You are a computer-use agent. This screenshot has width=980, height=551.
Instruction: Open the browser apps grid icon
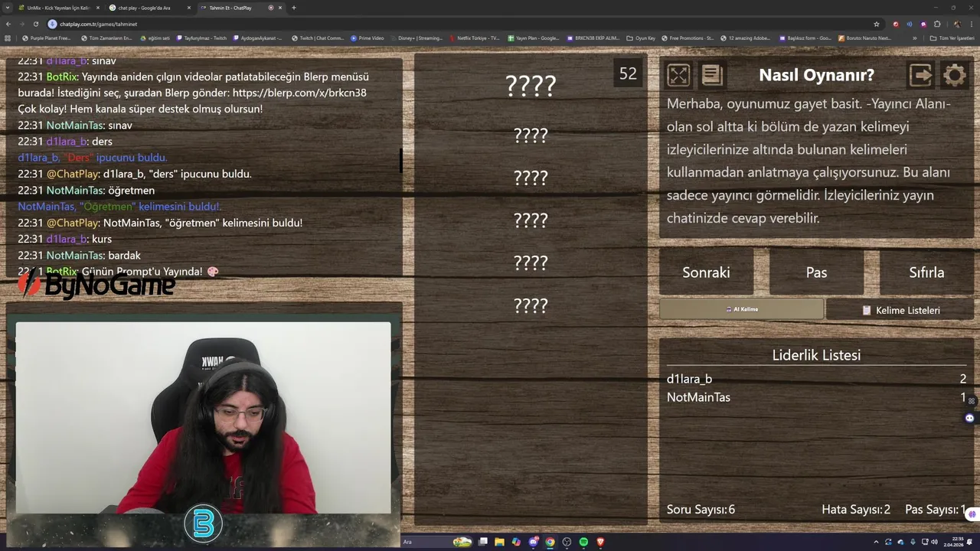tap(8, 37)
